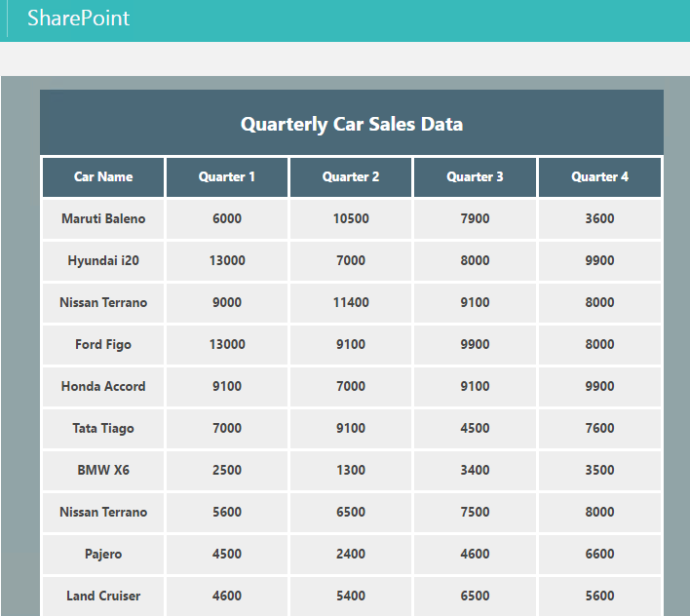Select the Quarter 2 column header
Viewport: 690px width, 616px height.
351,176
